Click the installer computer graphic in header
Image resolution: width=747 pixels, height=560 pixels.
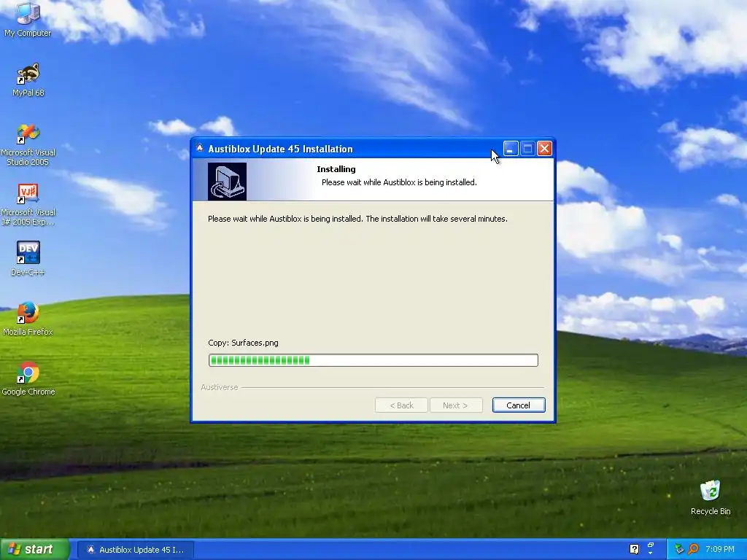[228, 182]
